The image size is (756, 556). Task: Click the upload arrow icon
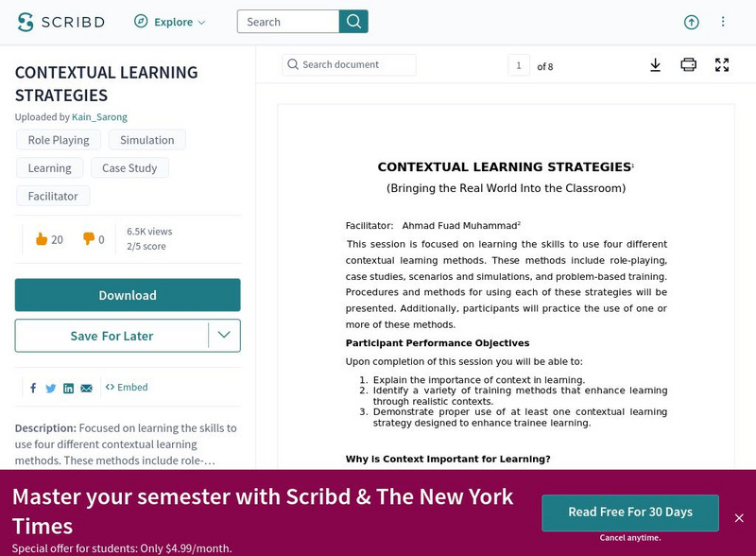coord(691,22)
